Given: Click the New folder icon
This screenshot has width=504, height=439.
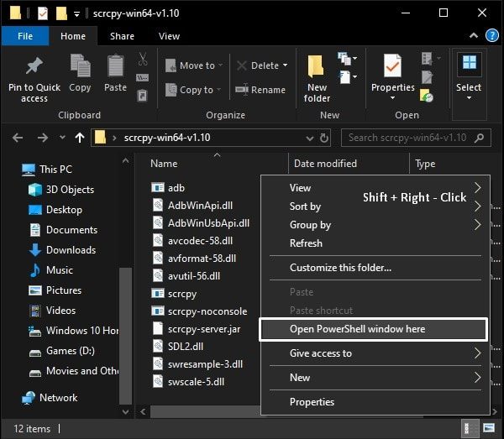Looking at the screenshot, I should pos(316,66).
